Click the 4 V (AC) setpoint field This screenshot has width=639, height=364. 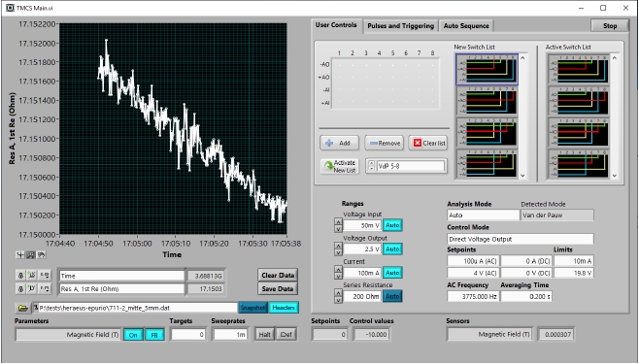(x=473, y=273)
